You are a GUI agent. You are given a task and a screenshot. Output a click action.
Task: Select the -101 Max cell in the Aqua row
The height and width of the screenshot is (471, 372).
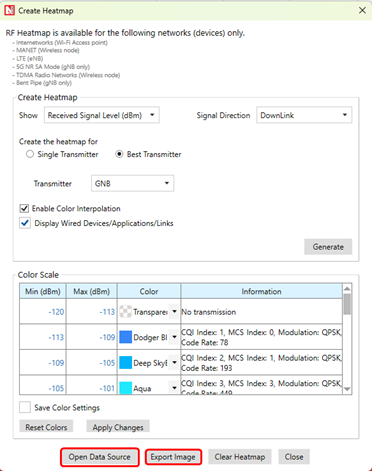[92, 385]
